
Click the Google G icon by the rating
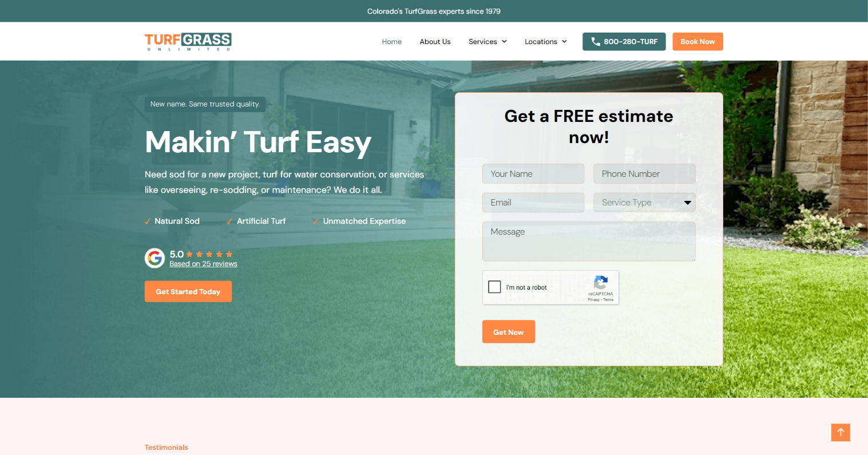[154, 258]
